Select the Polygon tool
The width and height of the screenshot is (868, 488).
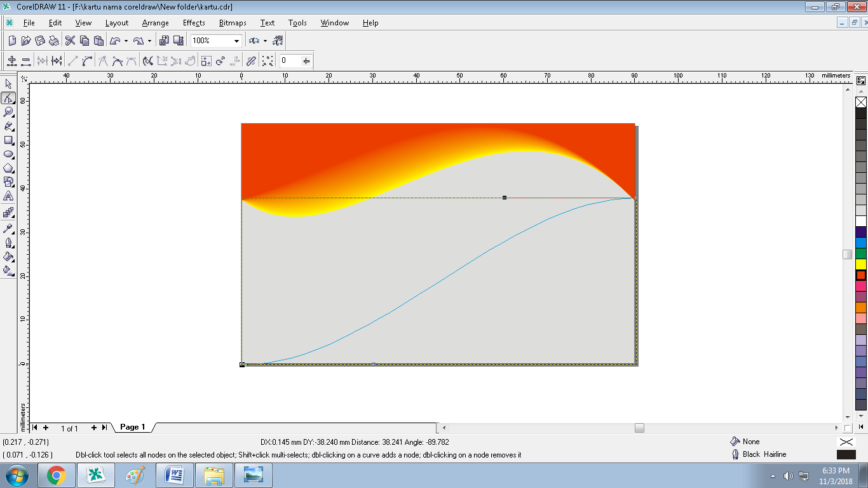[x=9, y=168]
